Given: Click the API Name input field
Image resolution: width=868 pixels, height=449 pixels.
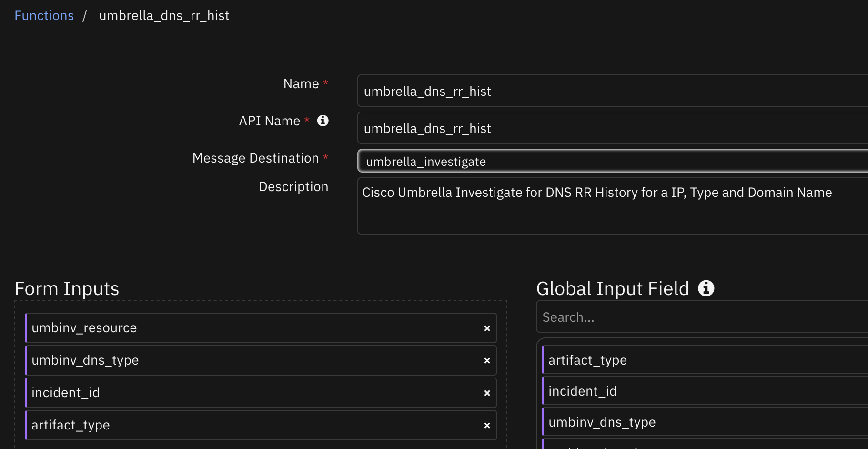Looking at the screenshot, I should point(613,128).
